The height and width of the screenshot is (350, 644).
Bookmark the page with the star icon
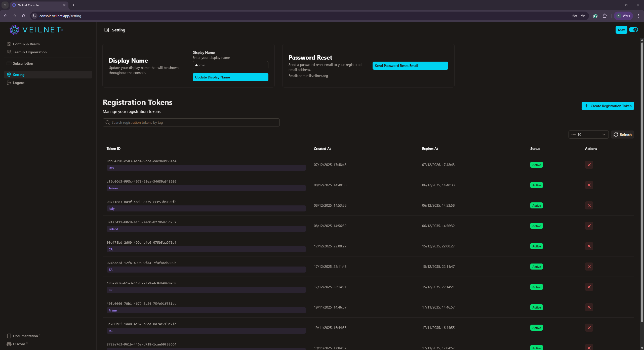point(583,16)
